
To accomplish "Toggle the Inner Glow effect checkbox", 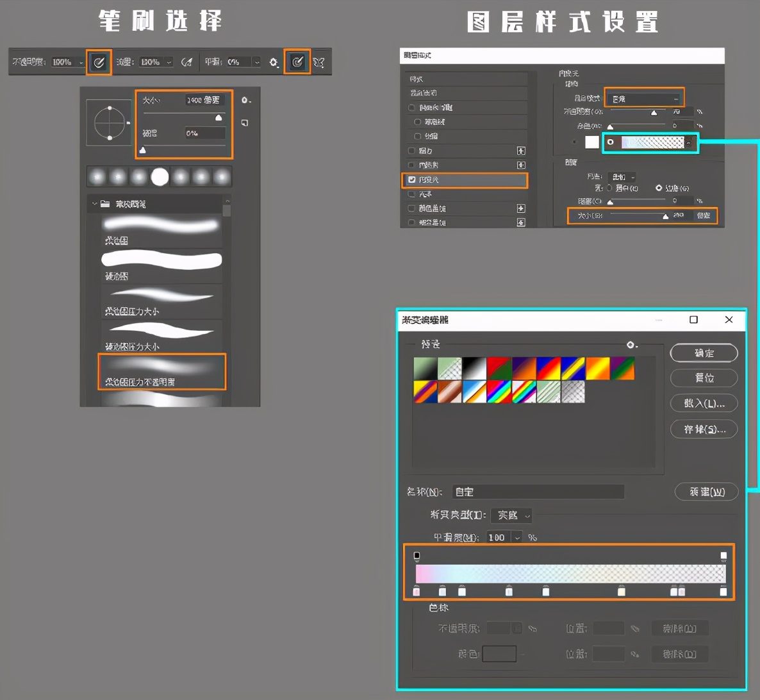I will click(412, 180).
